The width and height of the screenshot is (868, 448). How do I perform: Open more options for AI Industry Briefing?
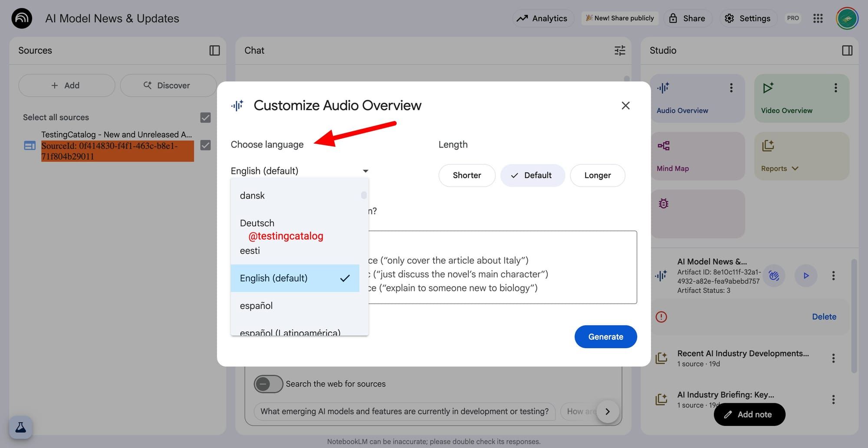(x=833, y=399)
